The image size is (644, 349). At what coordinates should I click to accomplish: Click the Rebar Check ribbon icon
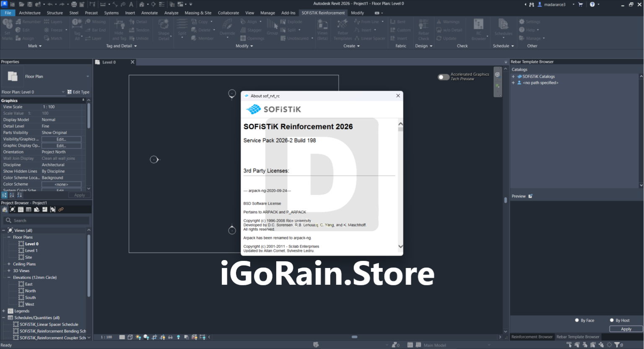click(x=423, y=29)
